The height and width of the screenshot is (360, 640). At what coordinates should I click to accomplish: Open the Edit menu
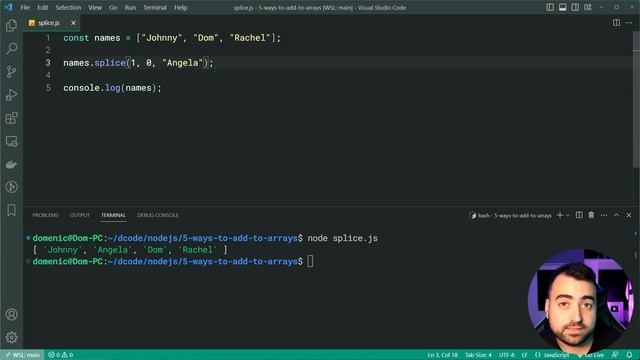tap(43, 7)
